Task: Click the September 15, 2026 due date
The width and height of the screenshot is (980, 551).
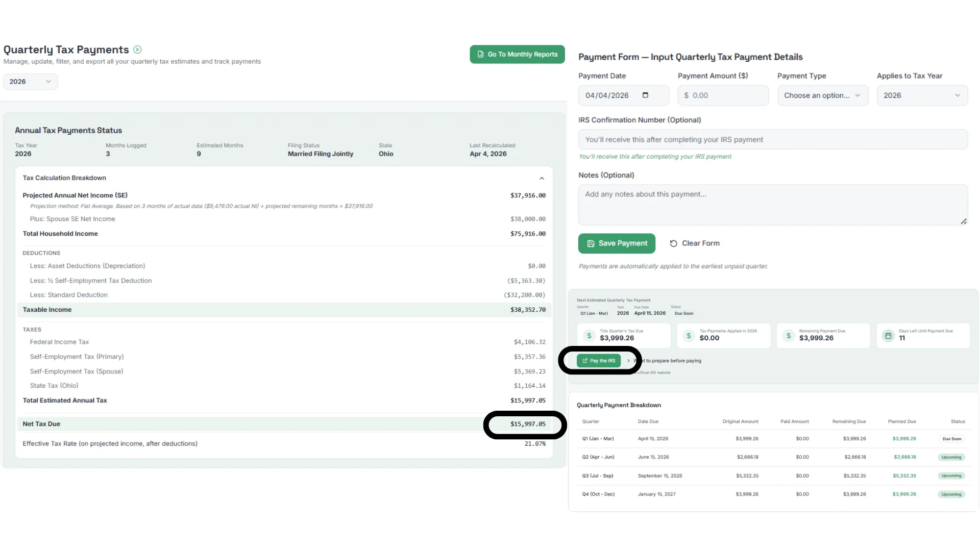Action: 659,475
